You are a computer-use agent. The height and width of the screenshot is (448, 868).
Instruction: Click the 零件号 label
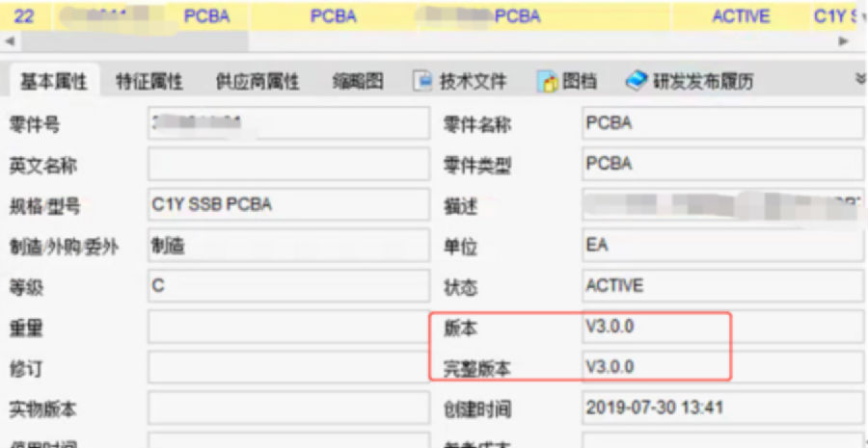pos(35,125)
